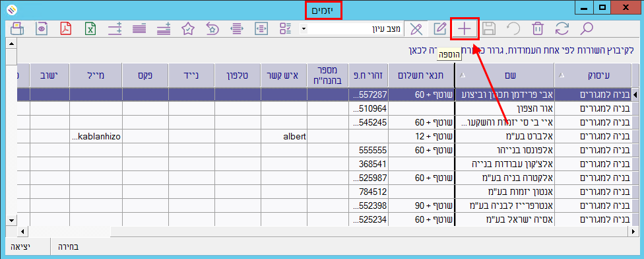Click the refresh arrows icon
644x259 pixels.
point(562,29)
